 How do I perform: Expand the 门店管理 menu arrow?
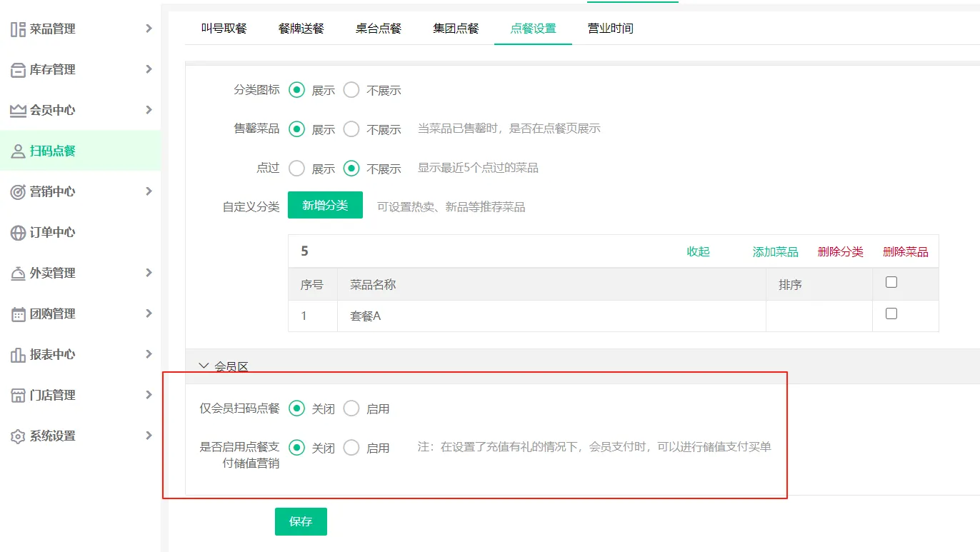click(x=149, y=395)
